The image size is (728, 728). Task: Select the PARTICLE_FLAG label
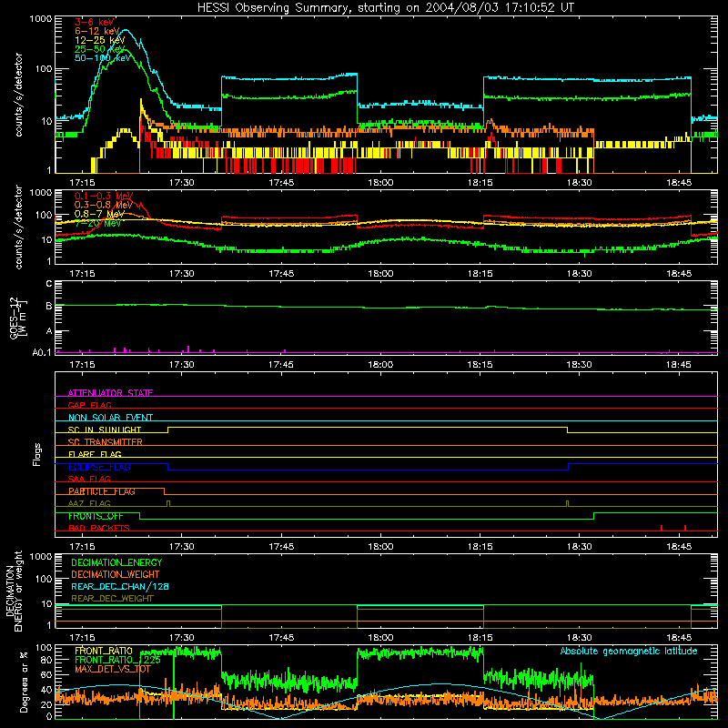102,491
